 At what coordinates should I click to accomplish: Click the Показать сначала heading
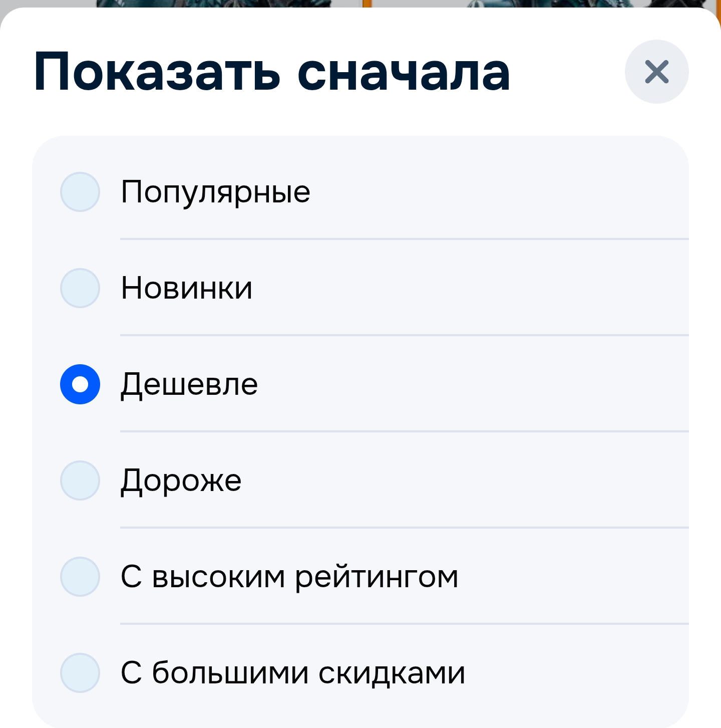coord(272,73)
